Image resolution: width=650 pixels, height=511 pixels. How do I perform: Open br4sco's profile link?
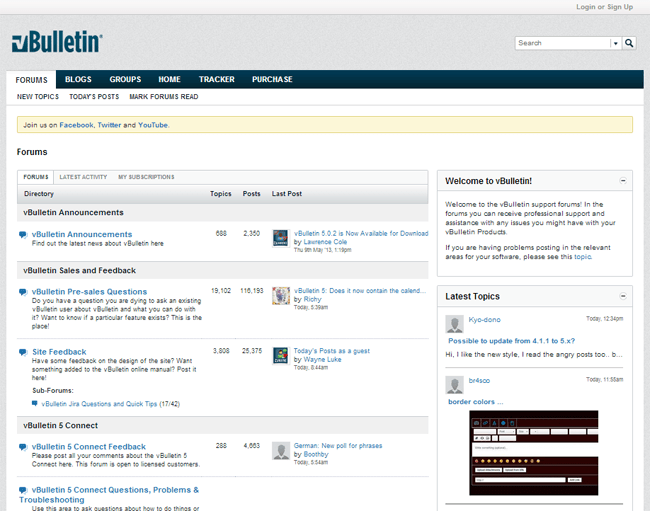tap(479, 380)
